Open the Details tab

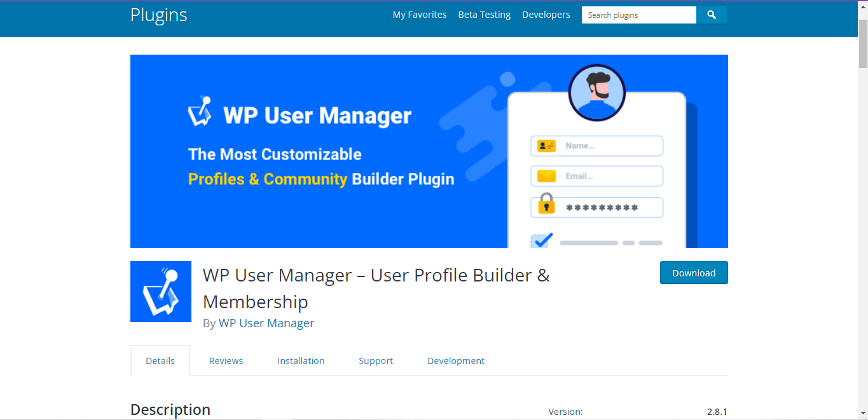click(160, 361)
